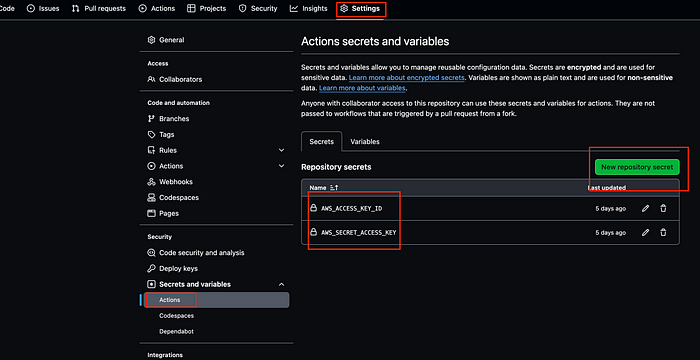Click the Branches git-branch icon
This screenshot has width=700, height=360.
click(151, 119)
